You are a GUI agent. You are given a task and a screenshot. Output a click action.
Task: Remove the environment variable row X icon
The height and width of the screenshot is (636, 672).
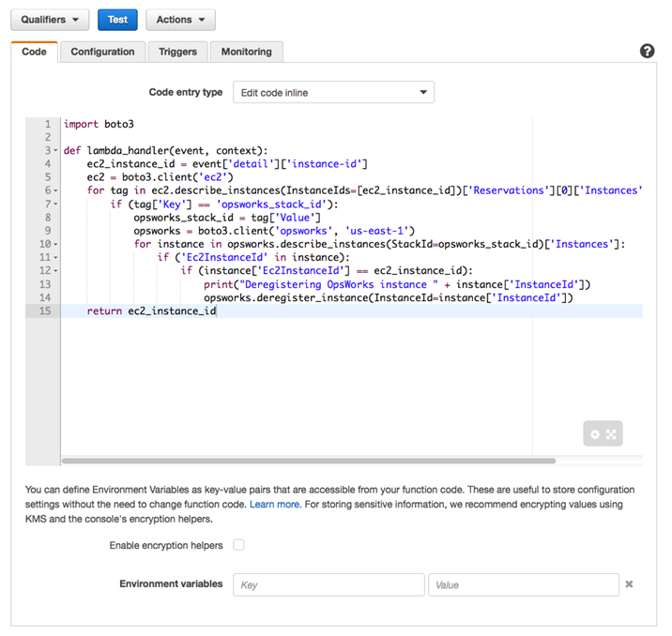pyautogui.click(x=629, y=584)
